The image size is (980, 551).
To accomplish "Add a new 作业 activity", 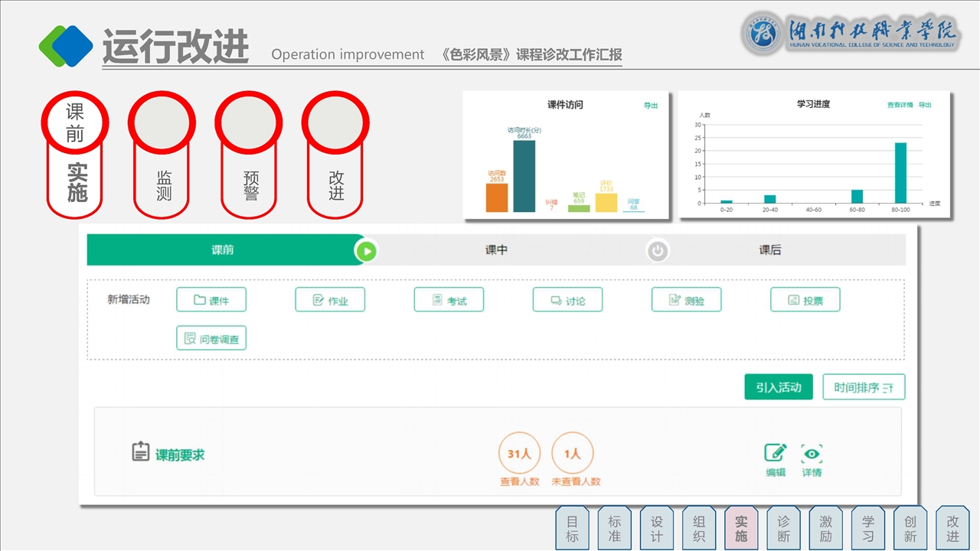I will point(330,300).
